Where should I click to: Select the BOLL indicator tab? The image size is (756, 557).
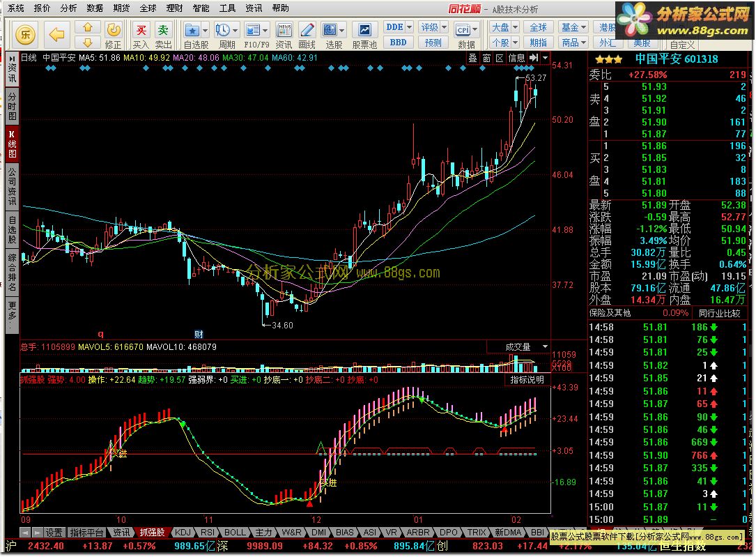pyautogui.click(x=235, y=533)
